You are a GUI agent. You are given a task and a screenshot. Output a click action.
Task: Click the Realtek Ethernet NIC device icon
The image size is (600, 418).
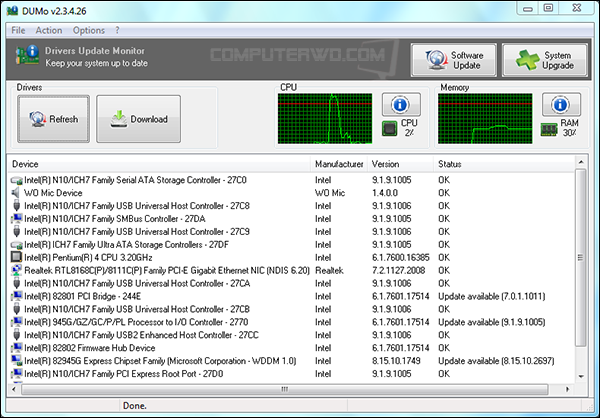16,270
